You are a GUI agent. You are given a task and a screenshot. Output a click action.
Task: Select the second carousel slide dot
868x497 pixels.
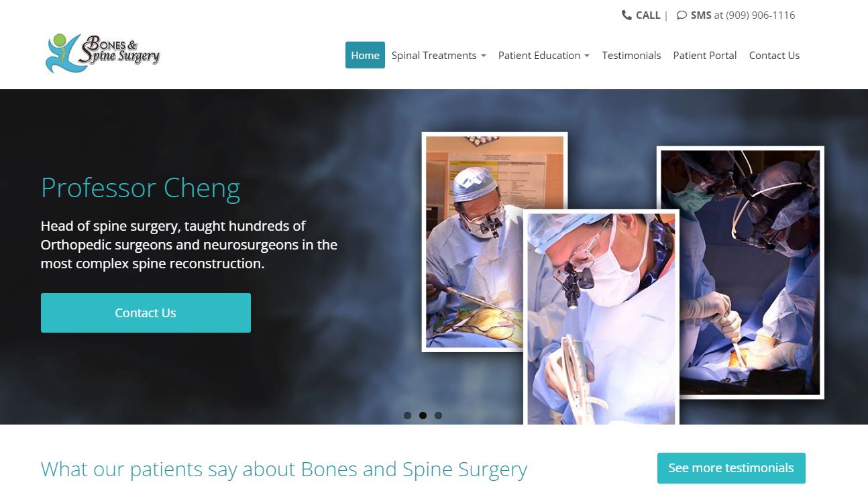(423, 415)
